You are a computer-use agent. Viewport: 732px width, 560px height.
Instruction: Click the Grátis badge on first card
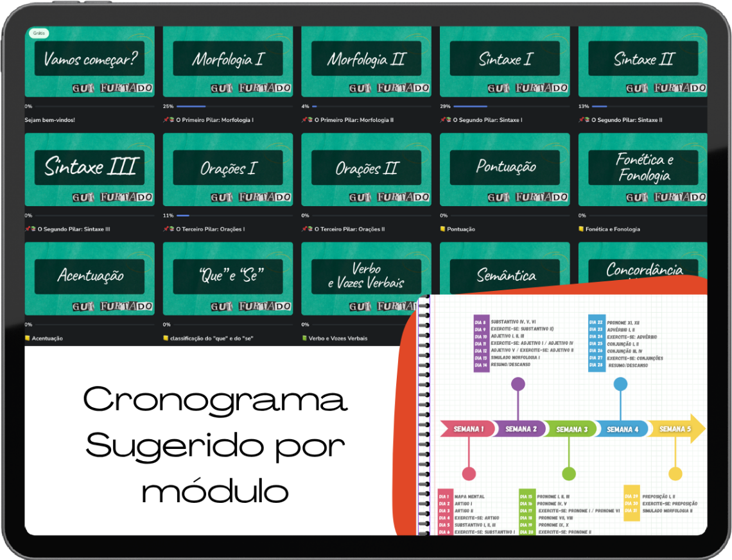pos(39,33)
